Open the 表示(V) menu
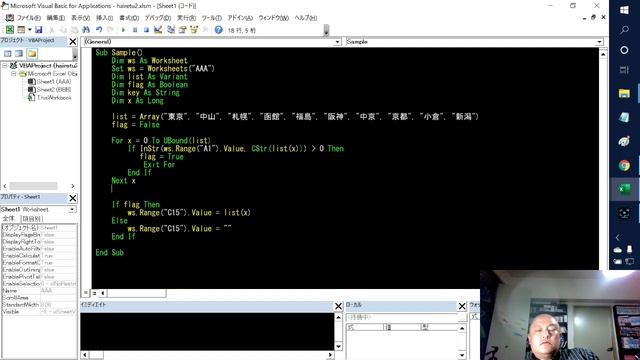This screenshot has width=640, height=360. pyautogui.click(x=80, y=18)
